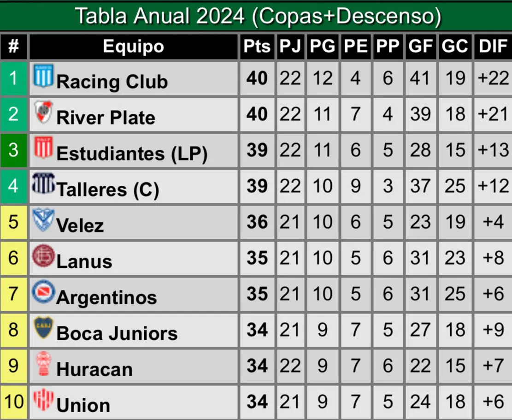The image size is (512, 420).
Task: Click the Racing Club crest icon
Action: (43, 76)
